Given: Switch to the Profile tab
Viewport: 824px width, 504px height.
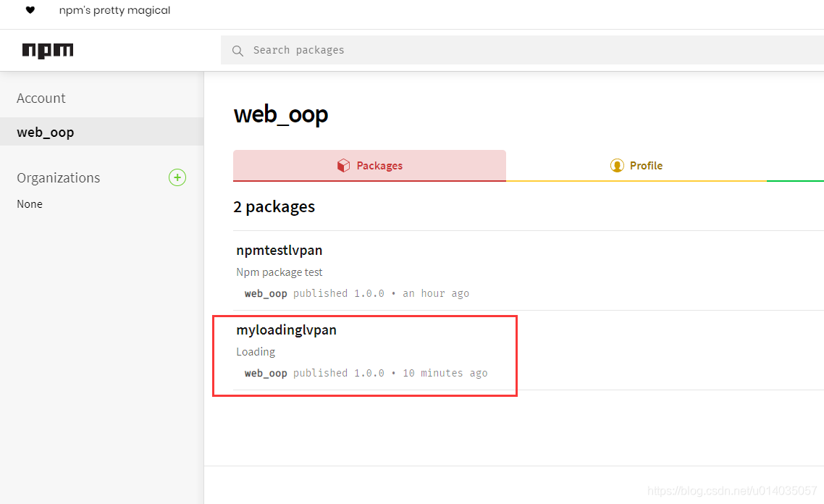Looking at the screenshot, I should click(x=636, y=166).
